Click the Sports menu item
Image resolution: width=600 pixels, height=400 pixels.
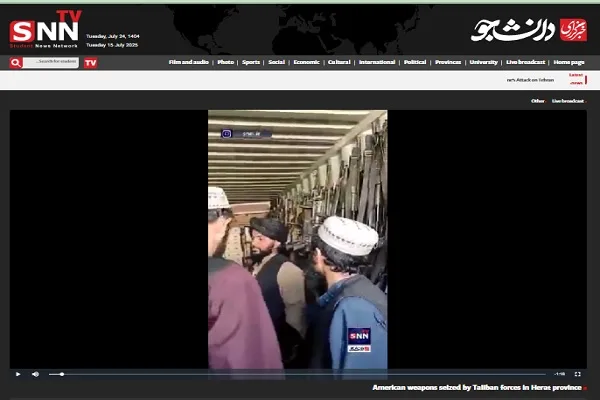click(x=251, y=62)
